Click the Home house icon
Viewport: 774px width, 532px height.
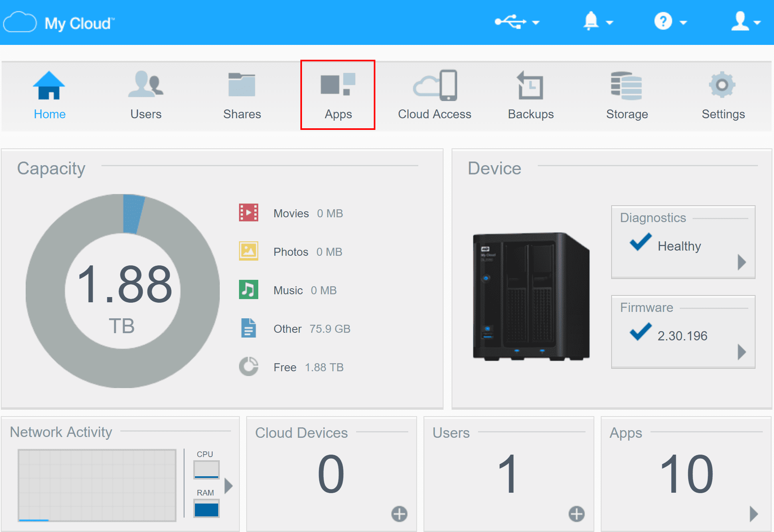pyautogui.click(x=49, y=85)
